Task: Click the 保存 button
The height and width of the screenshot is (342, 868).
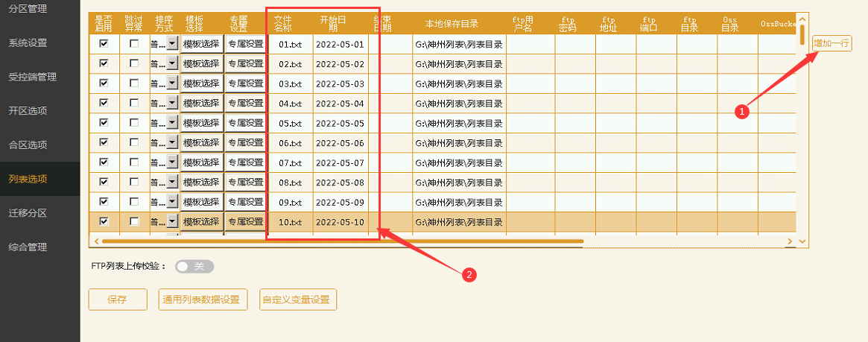Action: (x=117, y=300)
